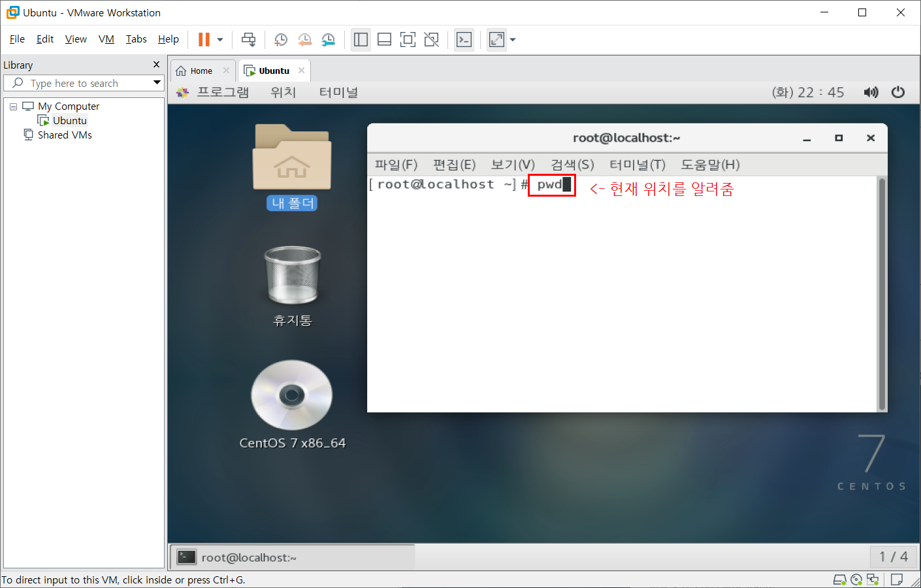Open the snapshot manager
This screenshot has width=921, height=588.
tap(329, 40)
